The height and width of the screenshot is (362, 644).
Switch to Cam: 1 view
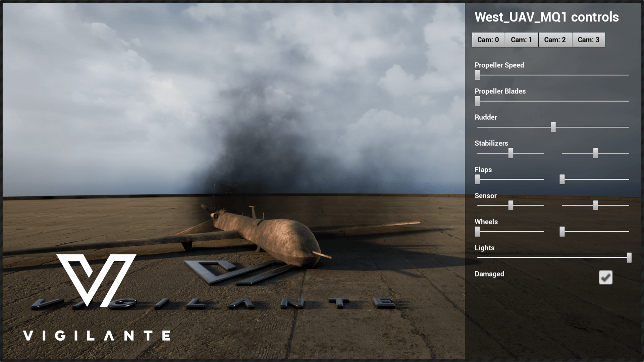tap(522, 40)
